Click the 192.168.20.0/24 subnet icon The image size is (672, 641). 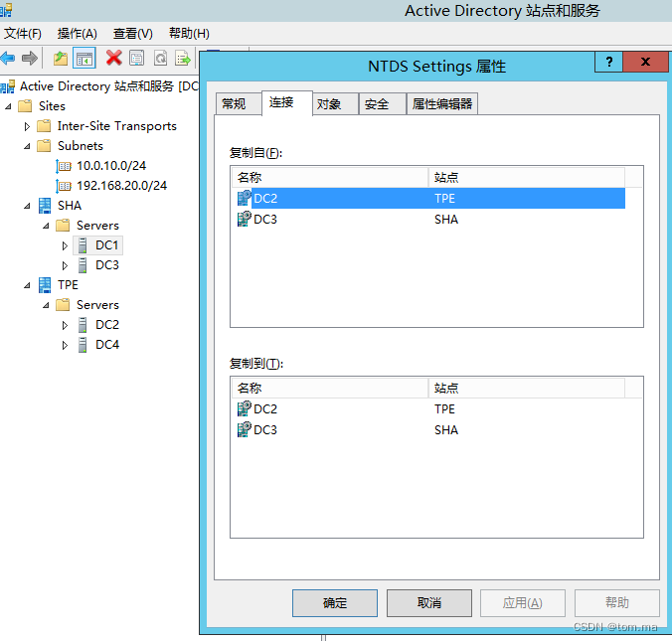[x=64, y=186]
